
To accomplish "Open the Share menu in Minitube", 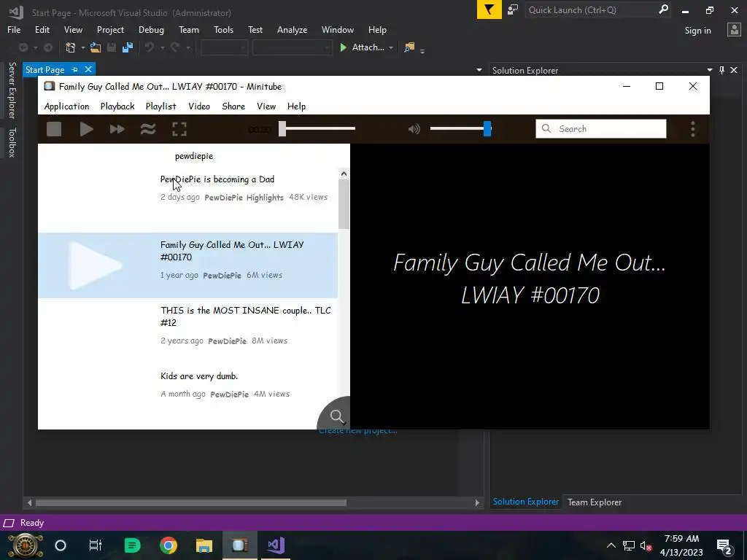I will coord(233,106).
